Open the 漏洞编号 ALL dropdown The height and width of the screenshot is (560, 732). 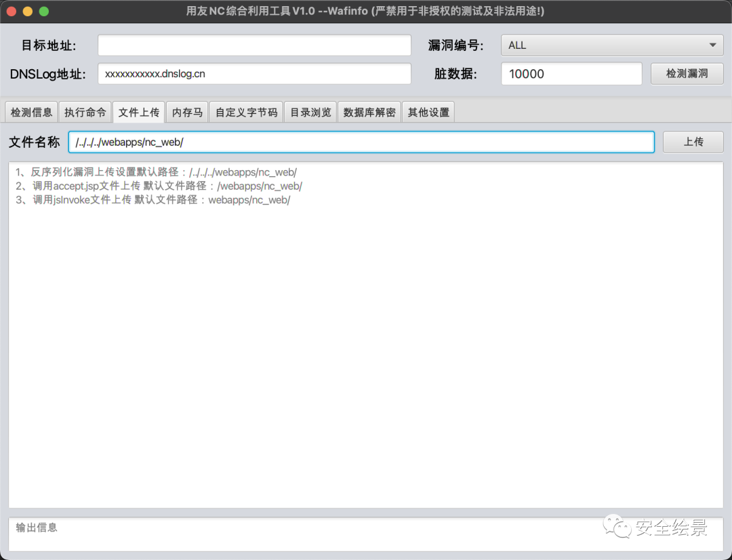[x=612, y=45]
